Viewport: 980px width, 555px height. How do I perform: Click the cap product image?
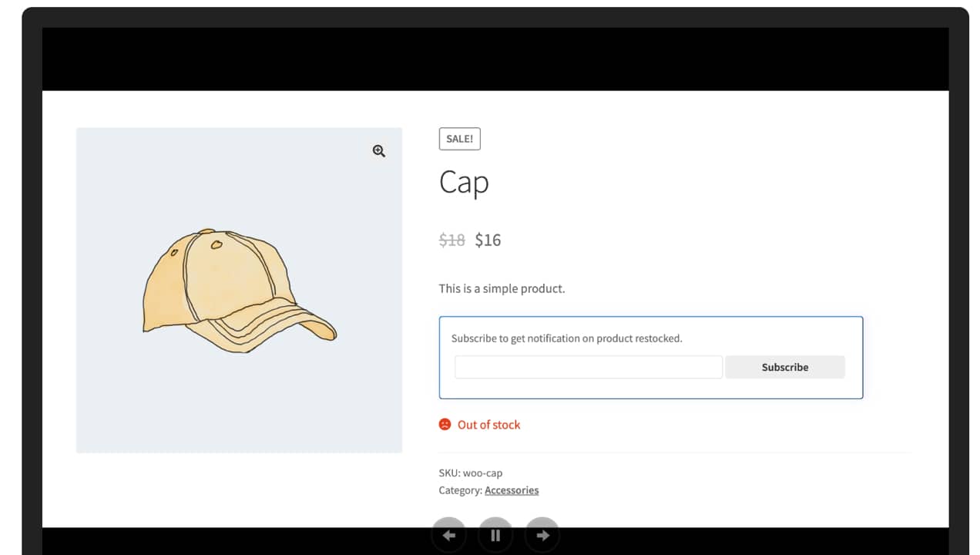[240, 291]
